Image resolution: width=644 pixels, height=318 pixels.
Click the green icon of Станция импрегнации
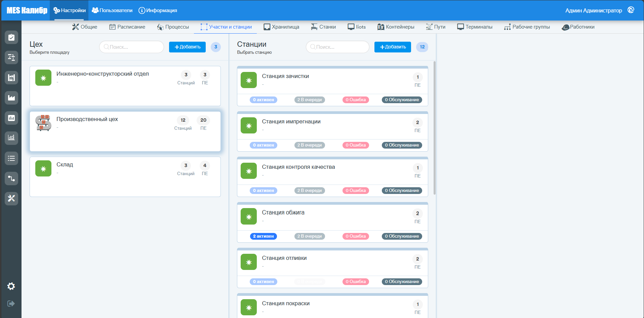[x=249, y=126]
